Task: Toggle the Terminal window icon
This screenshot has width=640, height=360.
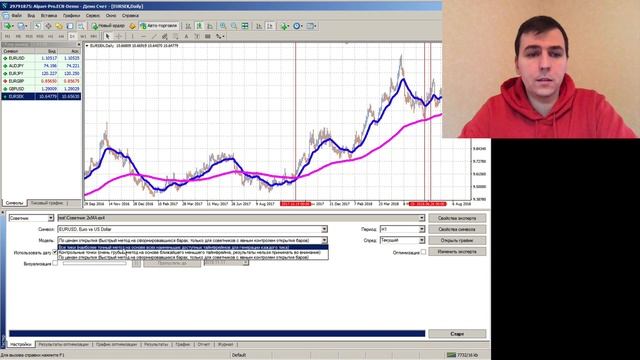Action: coord(70,26)
